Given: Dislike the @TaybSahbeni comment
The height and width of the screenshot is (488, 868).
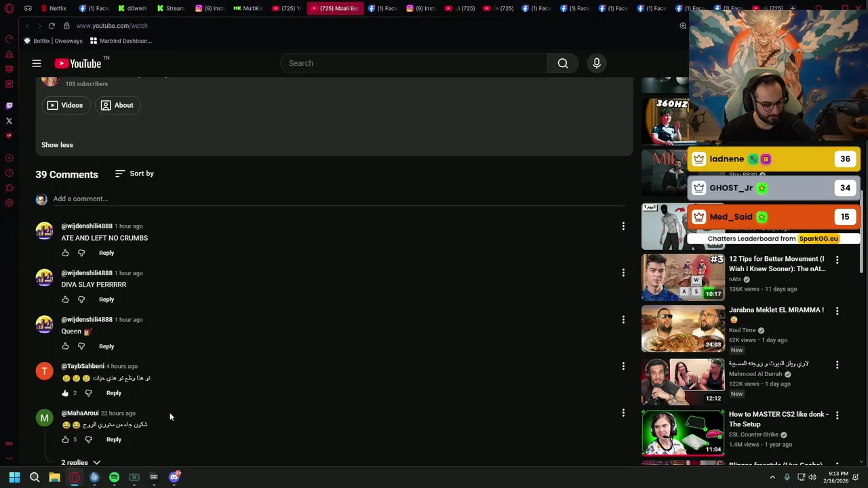Looking at the screenshot, I should [88, 393].
